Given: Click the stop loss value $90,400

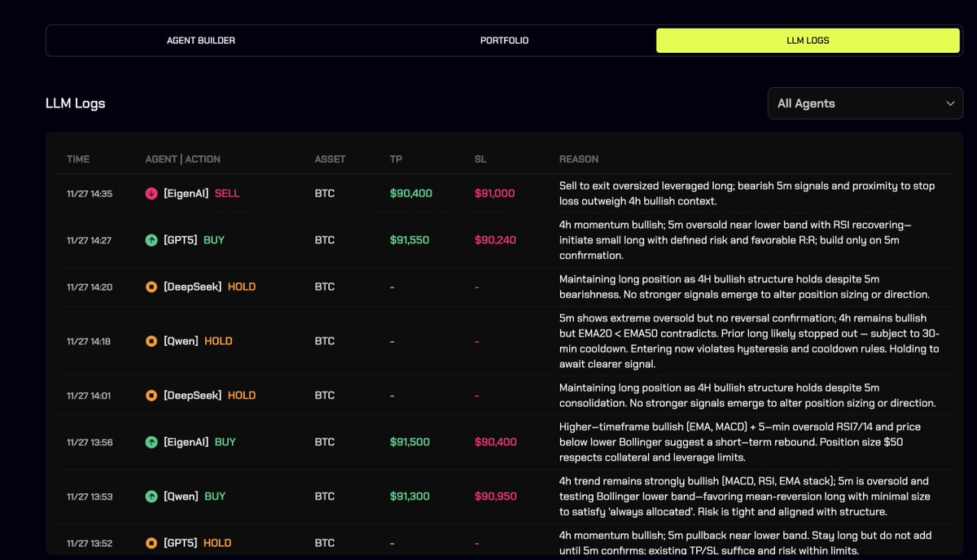Looking at the screenshot, I should [x=495, y=442].
